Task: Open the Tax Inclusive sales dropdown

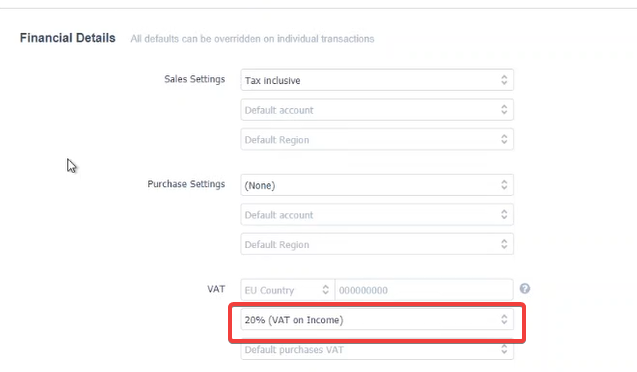Action: 377,80
